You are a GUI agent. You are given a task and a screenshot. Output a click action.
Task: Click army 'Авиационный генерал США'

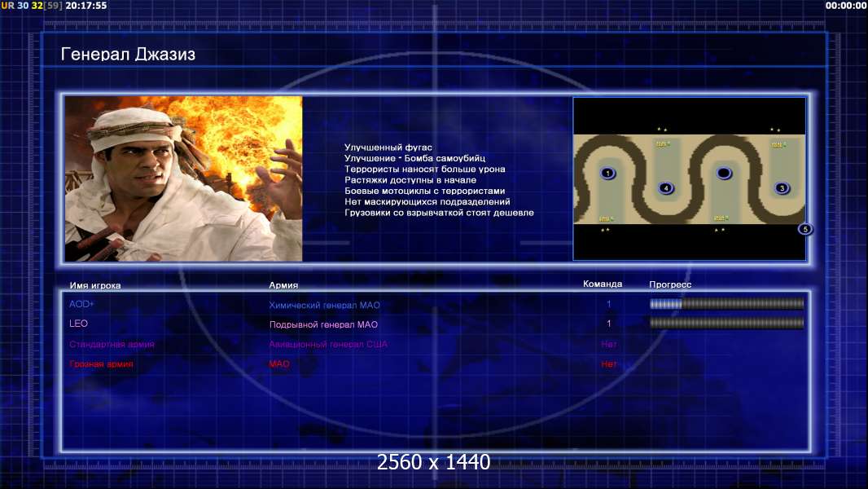328,345
